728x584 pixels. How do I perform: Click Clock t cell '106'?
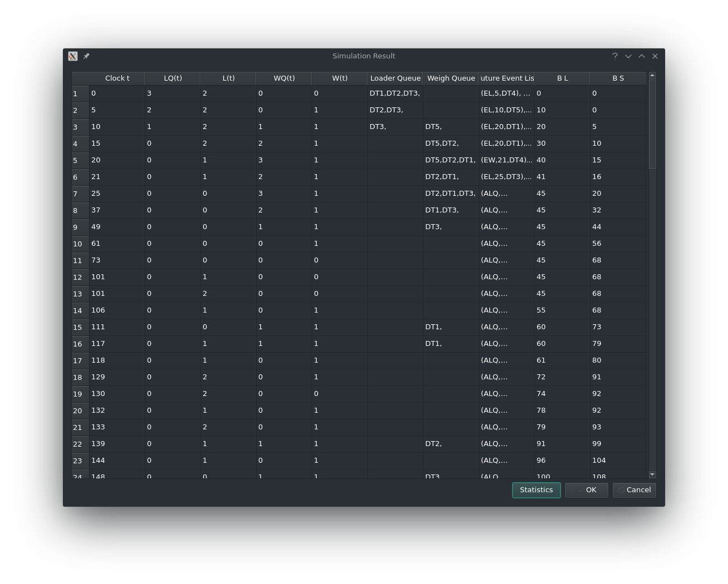click(x=117, y=310)
